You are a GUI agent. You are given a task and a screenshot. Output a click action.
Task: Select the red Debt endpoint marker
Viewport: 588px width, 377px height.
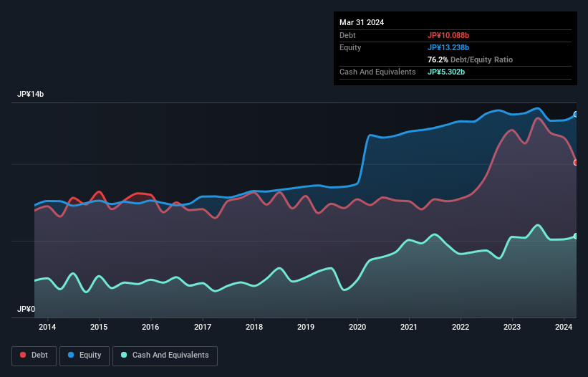(576, 163)
